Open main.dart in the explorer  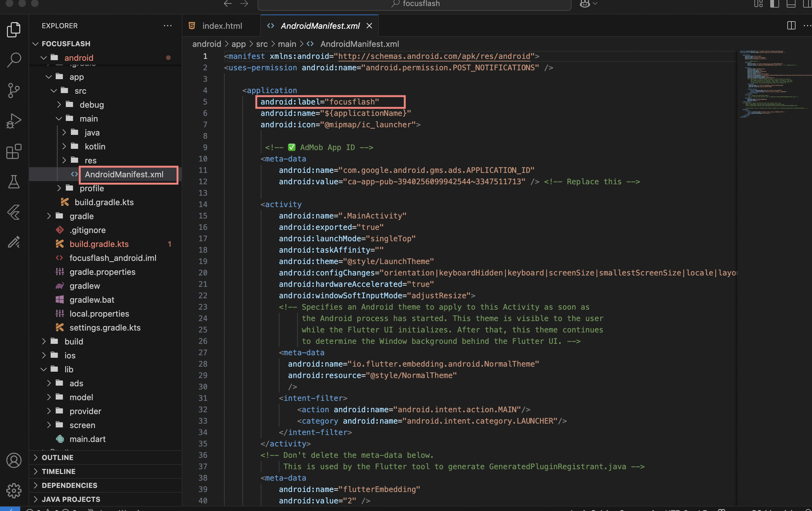[87, 439]
